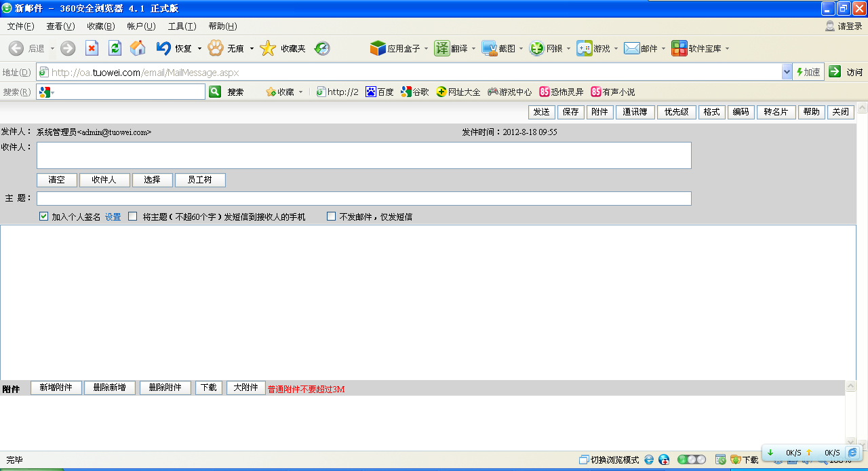868x471 pixels.
Task: Enable sending subject as SMS checkbox
Action: point(133,216)
